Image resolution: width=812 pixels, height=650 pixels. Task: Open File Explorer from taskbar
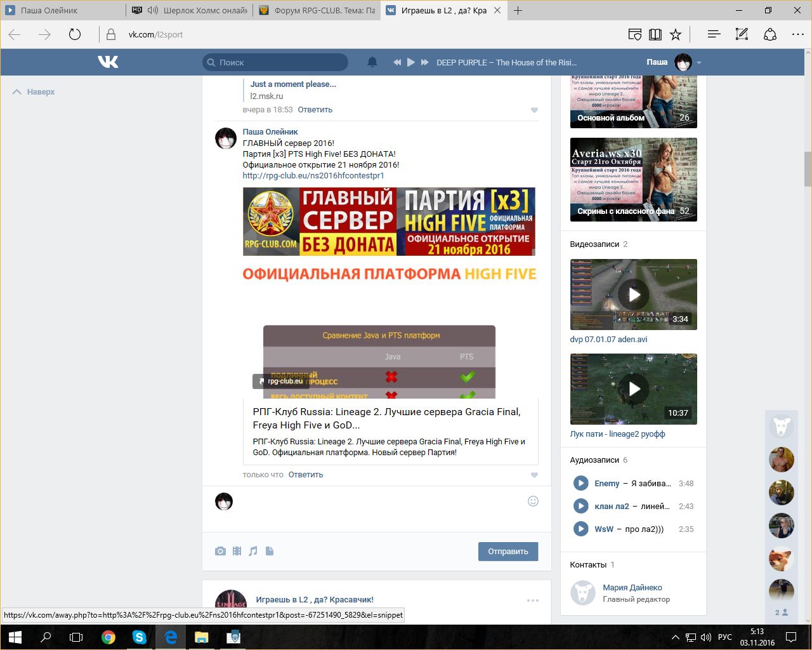pos(201,637)
